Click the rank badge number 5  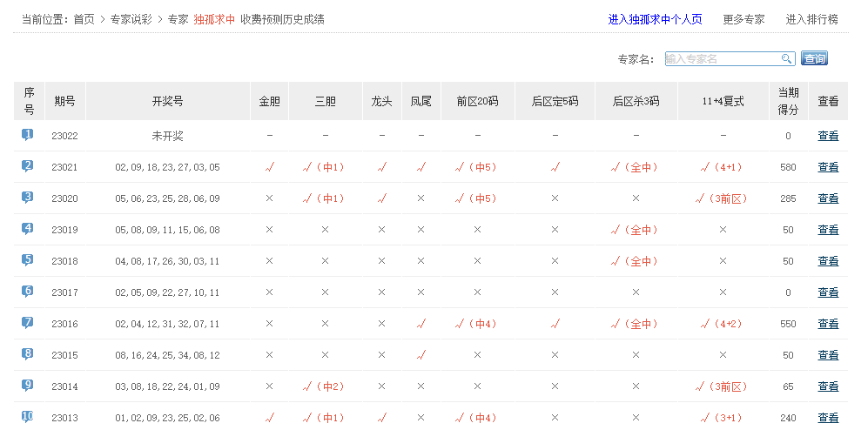click(x=28, y=260)
